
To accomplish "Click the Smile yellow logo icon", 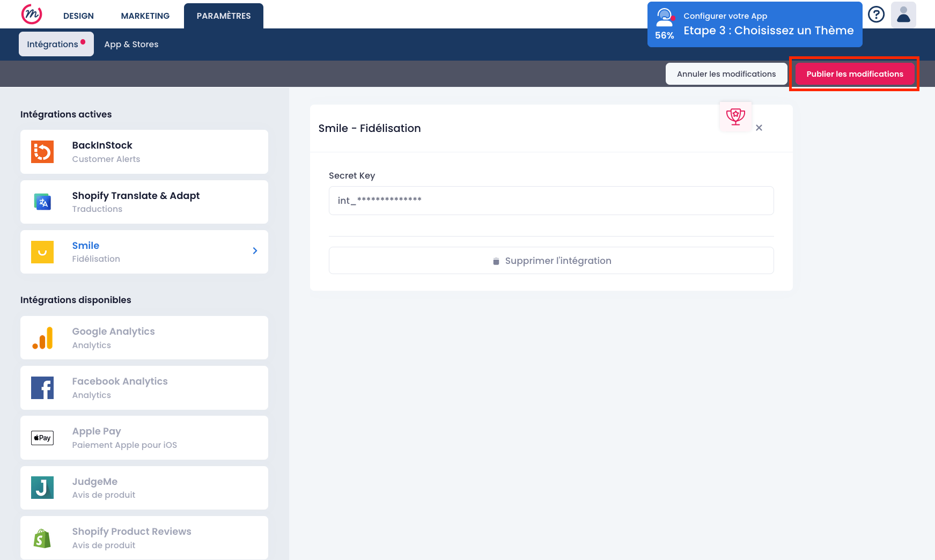I will coord(42,252).
